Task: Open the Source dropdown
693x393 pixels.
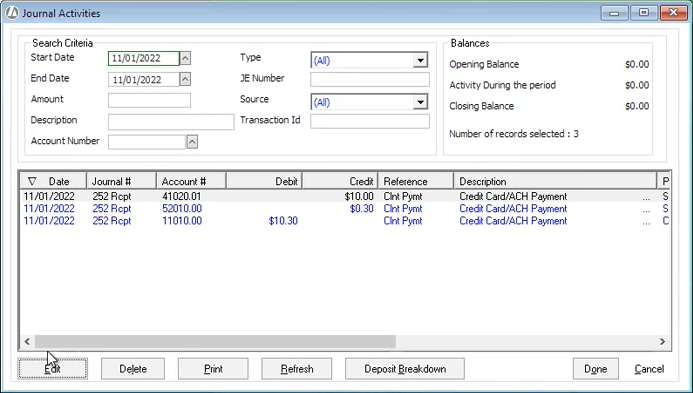Action: tap(420, 103)
